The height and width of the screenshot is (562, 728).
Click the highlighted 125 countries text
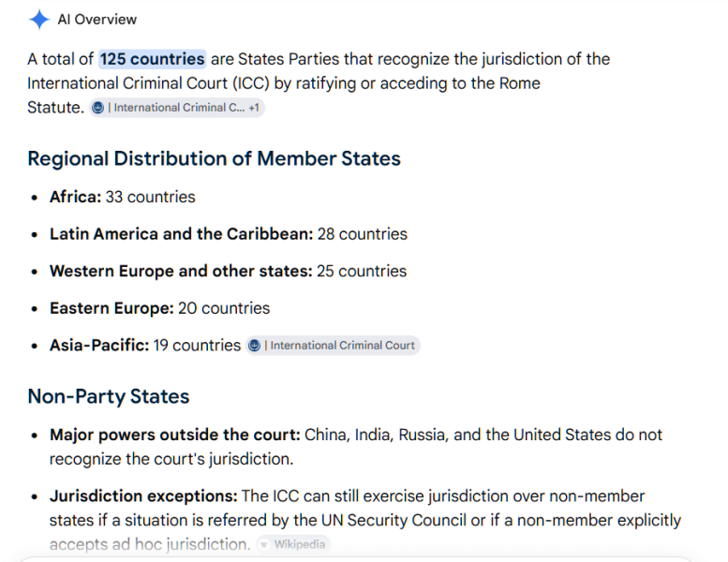[153, 59]
